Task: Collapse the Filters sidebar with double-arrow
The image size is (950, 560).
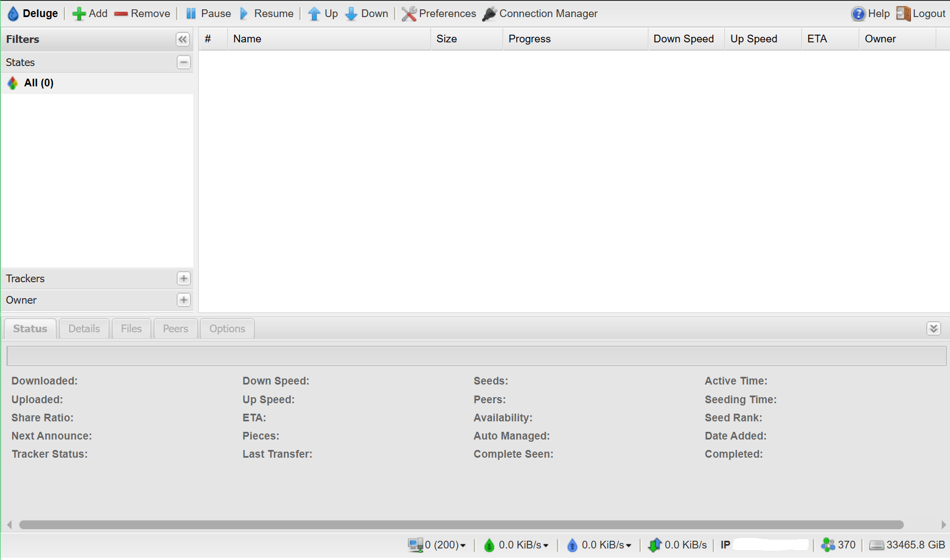Action: click(183, 39)
